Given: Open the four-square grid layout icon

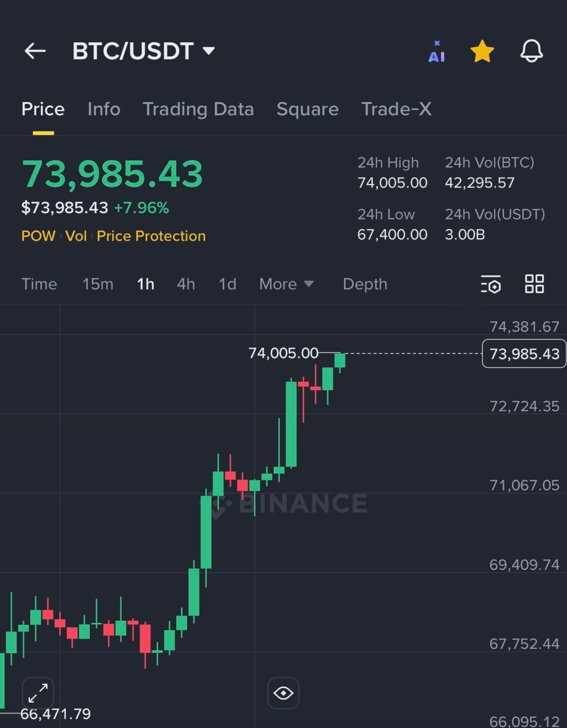Looking at the screenshot, I should [x=534, y=284].
